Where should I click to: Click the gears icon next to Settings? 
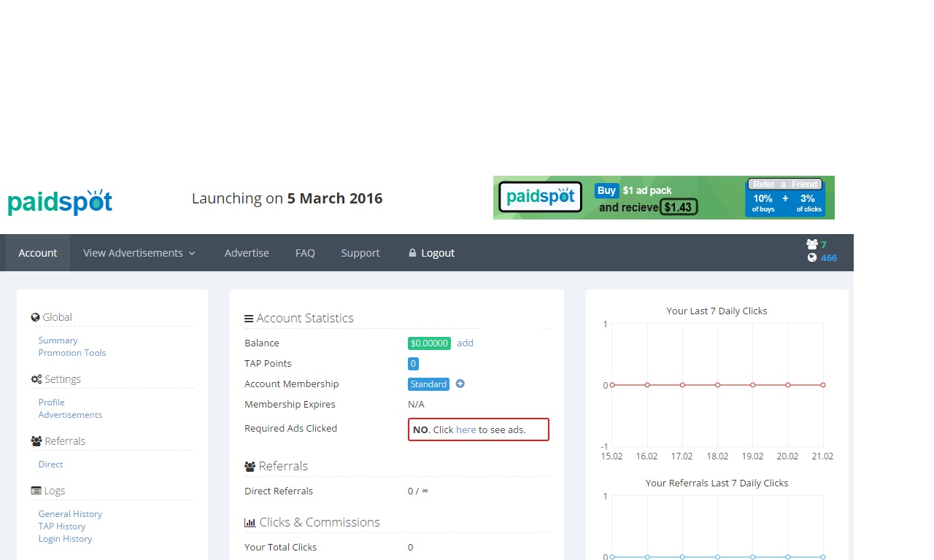tap(36, 379)
